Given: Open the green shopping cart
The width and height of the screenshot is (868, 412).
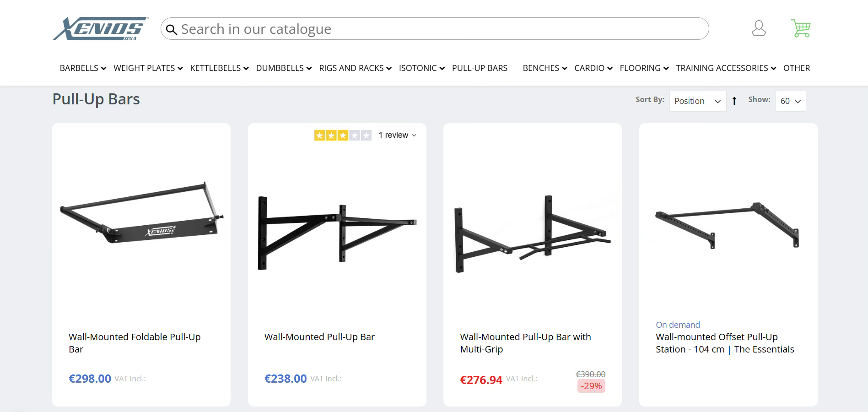Looking at the screenshot, I should pyautogui.click(x=801, y=28).
